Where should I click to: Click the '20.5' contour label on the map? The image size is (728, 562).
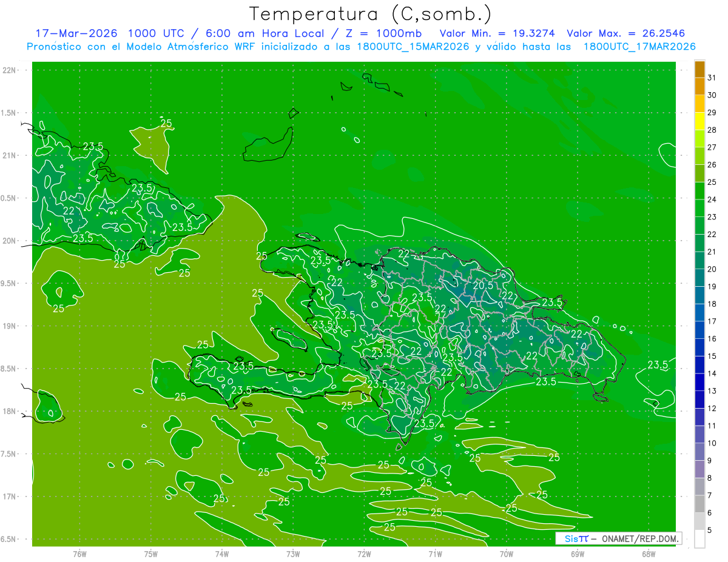tap(482, 285)
